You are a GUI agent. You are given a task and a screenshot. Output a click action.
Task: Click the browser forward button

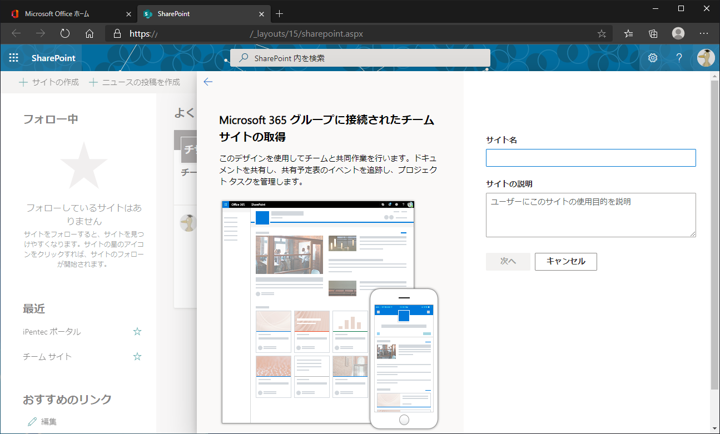40,34
